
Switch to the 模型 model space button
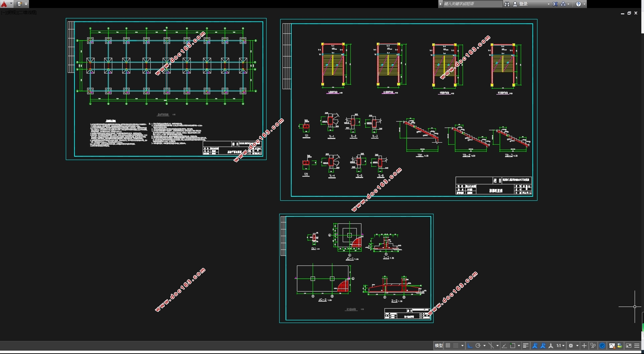point(439,346)
